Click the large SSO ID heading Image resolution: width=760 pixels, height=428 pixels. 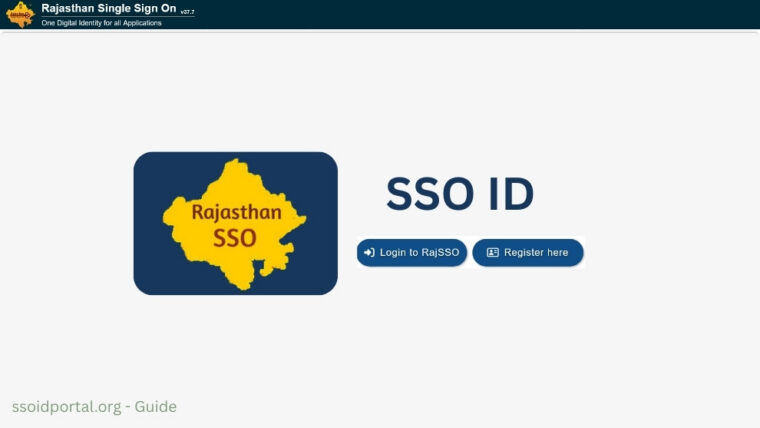point(460,194)
